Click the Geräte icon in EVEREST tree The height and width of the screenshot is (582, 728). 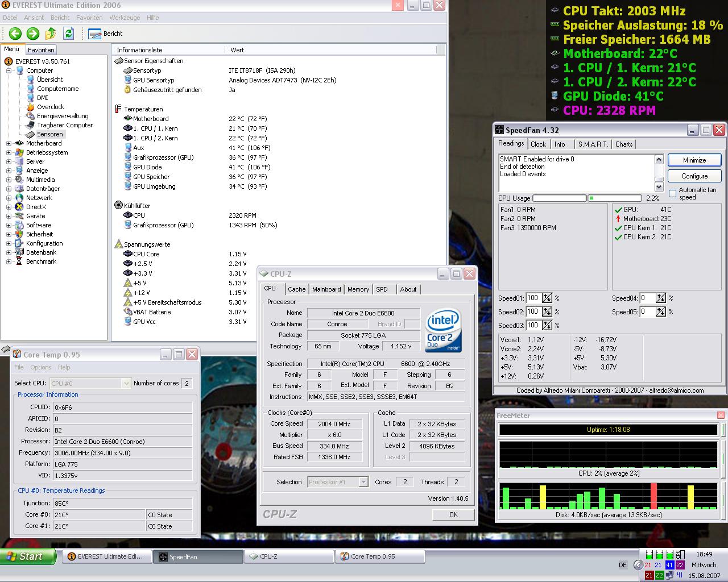[19, 216]
